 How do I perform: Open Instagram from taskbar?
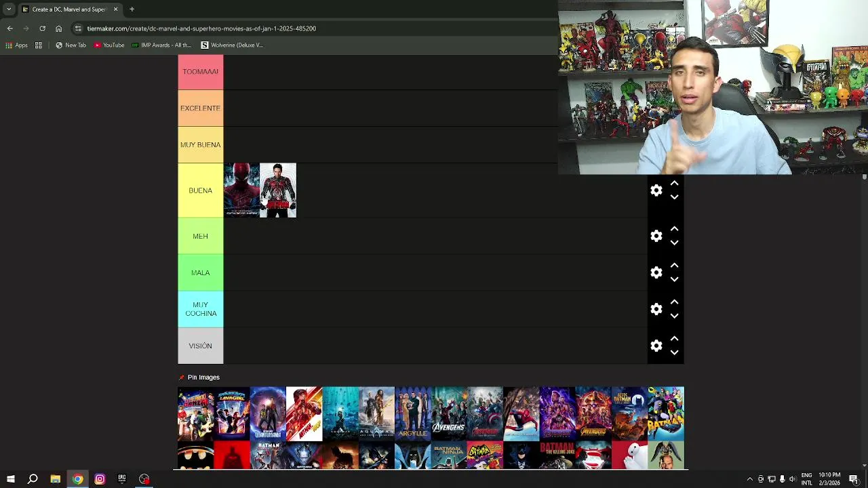pyautogui.click(x=100, y=479)
